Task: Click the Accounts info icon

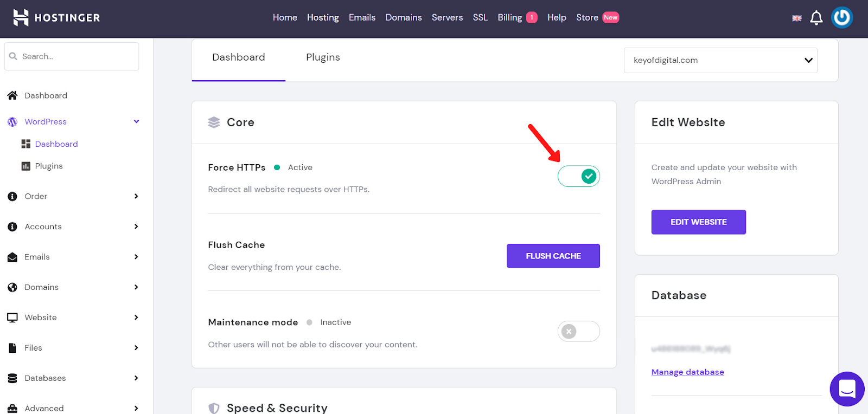Action: pyautogui.click(x=12, y=227)
